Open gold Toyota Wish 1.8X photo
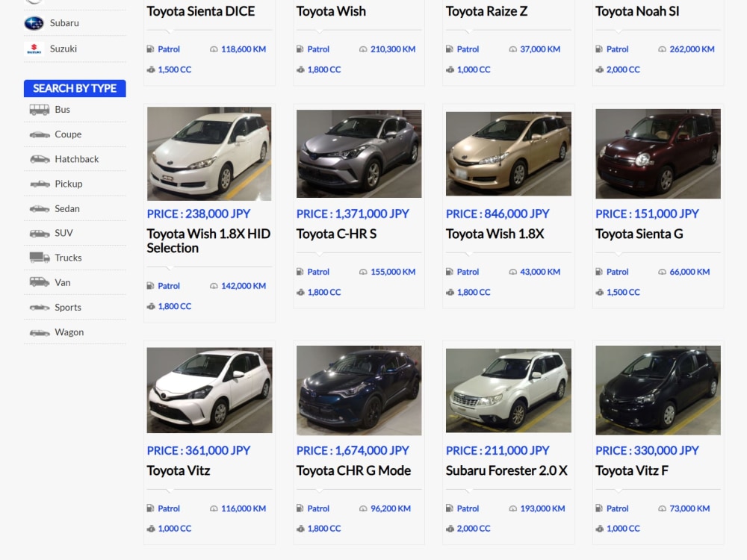The height and width of the screenshot is (560, 747). click(508, 153)
